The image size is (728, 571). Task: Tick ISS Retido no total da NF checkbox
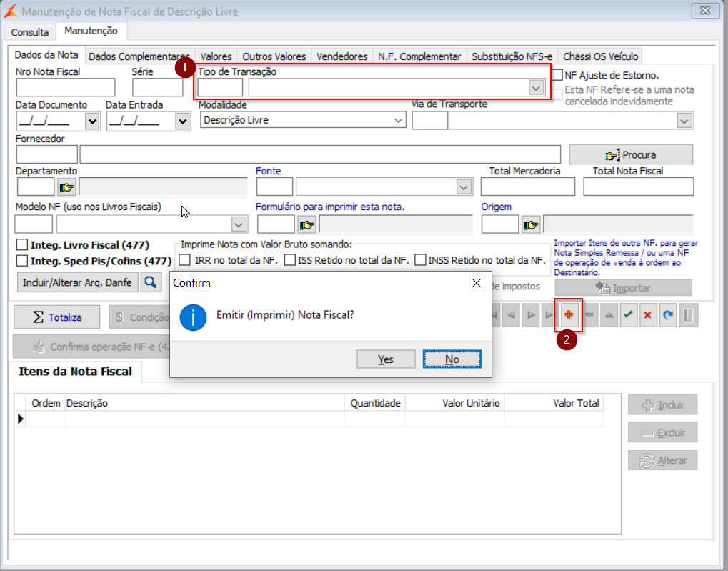[290, 259]
